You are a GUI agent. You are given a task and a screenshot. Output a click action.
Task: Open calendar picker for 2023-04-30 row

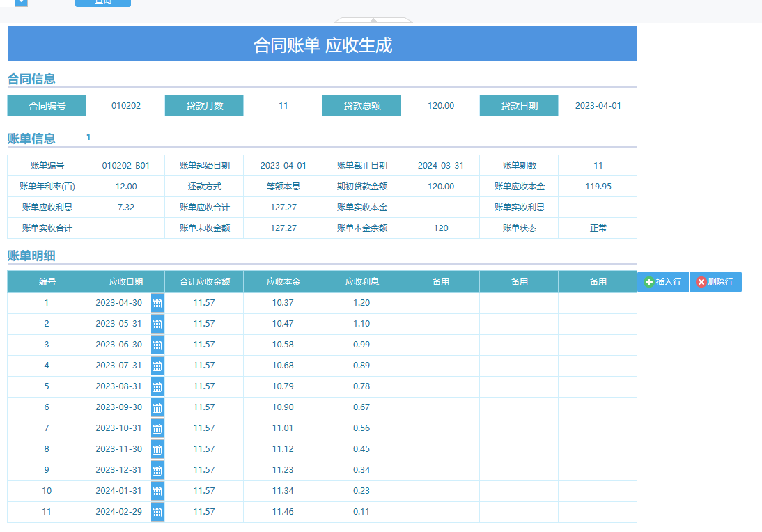pyautogui.click(x=157, y=303)
